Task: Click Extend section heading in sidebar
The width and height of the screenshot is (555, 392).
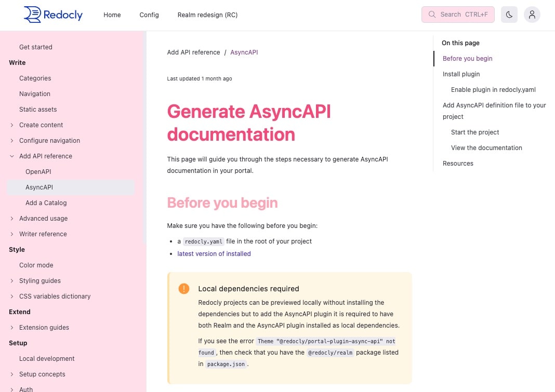Action: tap(19, 312)
